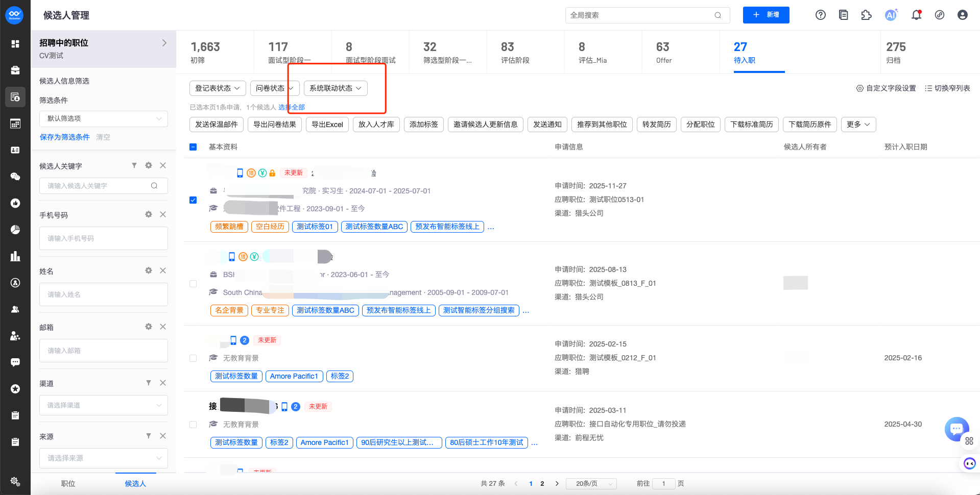Open the user account avatar
980x495 pixels.
(x=963, y=15)
